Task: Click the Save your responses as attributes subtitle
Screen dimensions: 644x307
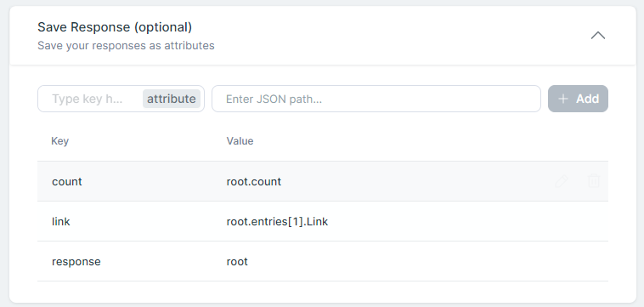Action: tap(126, 45)
